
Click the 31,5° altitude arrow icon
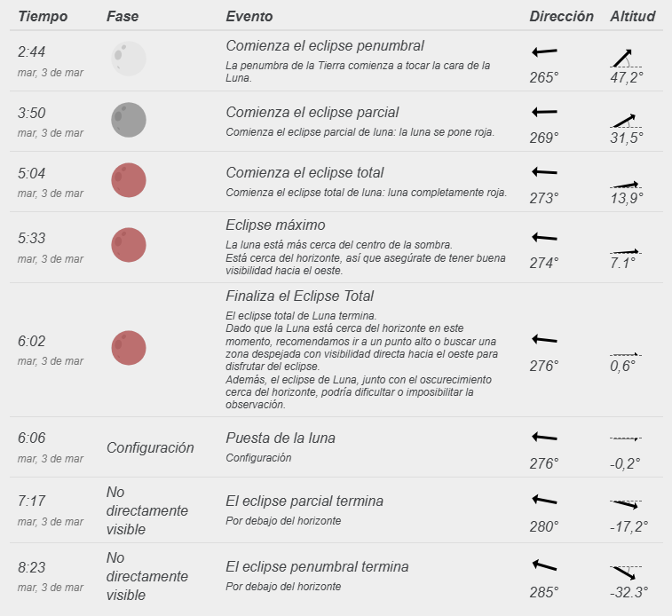pyautogui.click(x=626, y=120)
